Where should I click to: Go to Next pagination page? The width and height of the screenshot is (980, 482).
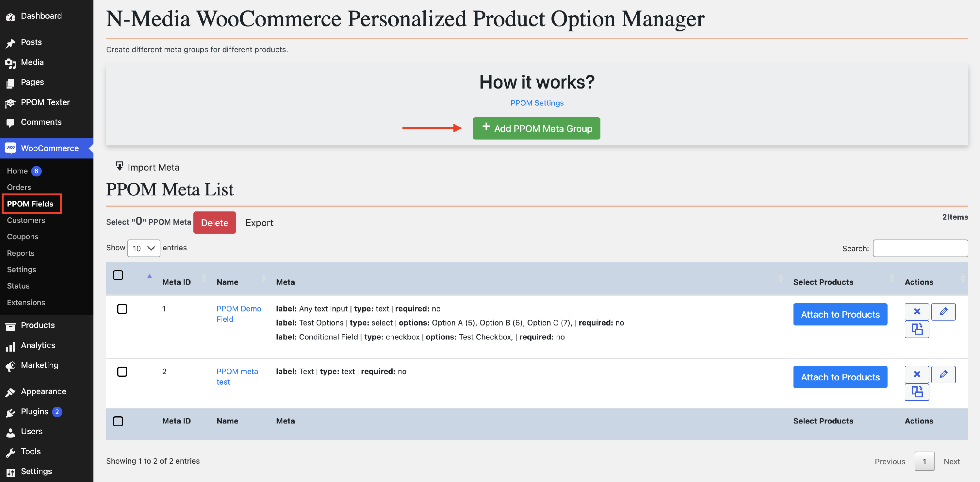click(x=952, y=461)
